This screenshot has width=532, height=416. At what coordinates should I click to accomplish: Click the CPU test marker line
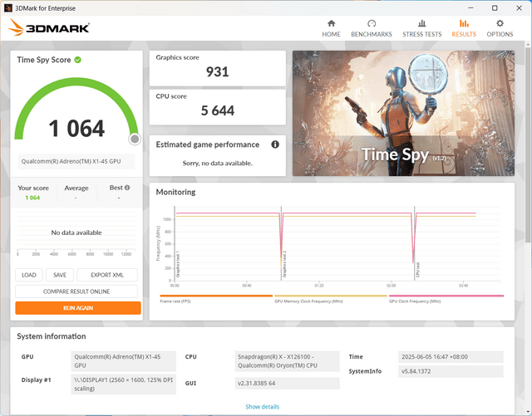[414, 243]
